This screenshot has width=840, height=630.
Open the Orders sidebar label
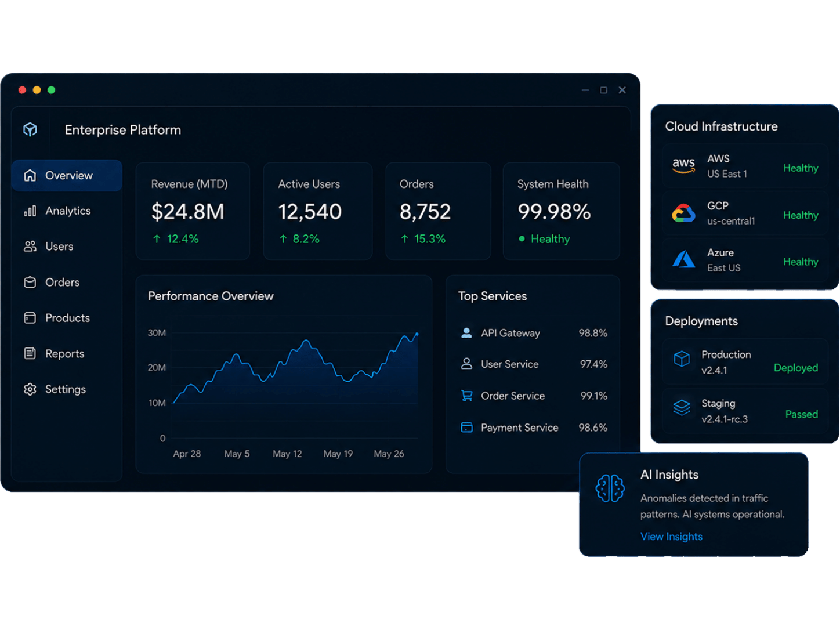click(62, 282)
